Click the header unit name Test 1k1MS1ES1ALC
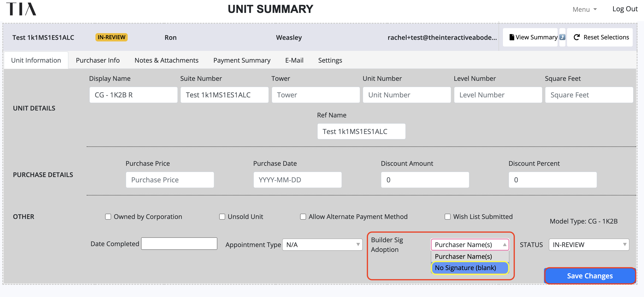Screen dimensions: 644x297 pos(43,38)
